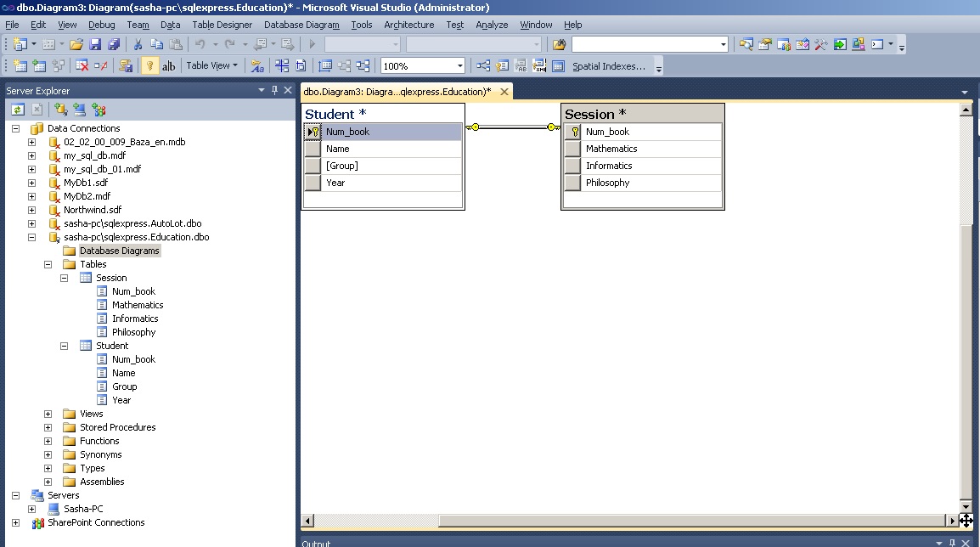Click the diagram horizontal scrollbar thumb
This screenshot has width=980, height=547.
pyautogui.click(x=692, y=520)
